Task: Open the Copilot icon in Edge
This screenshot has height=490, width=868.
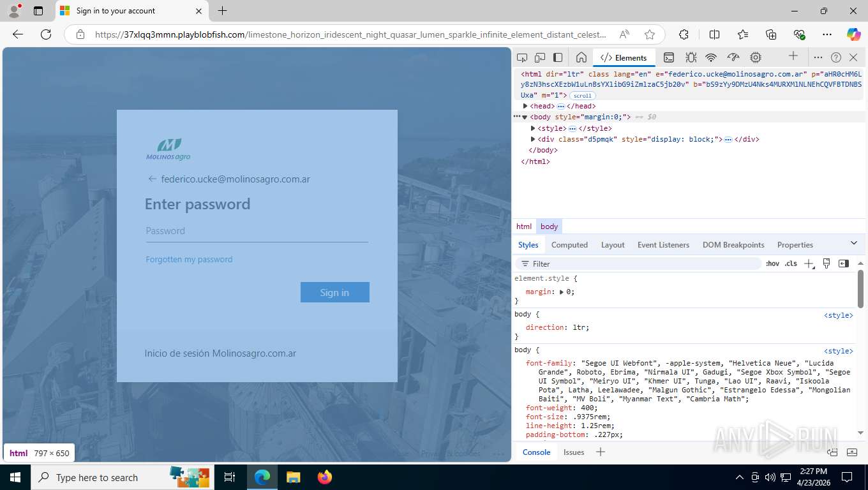Action: pos(853,34)
